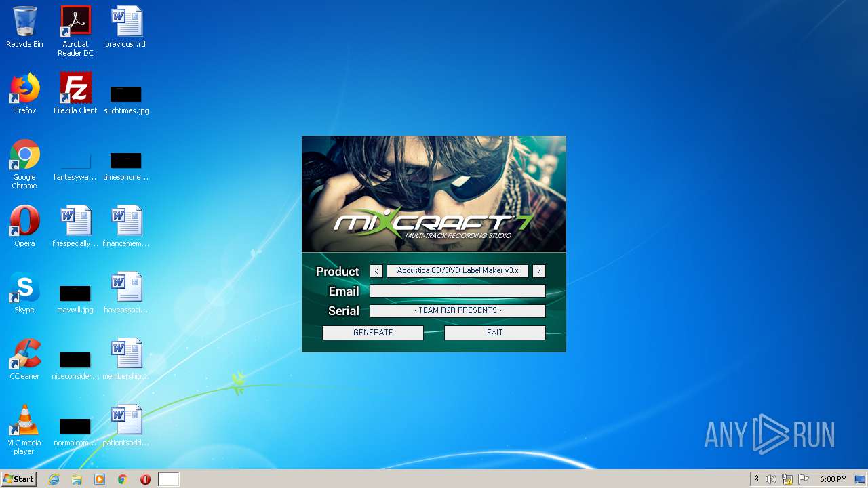
Task: Launch Skype from desktop
Action: point(24,293)
